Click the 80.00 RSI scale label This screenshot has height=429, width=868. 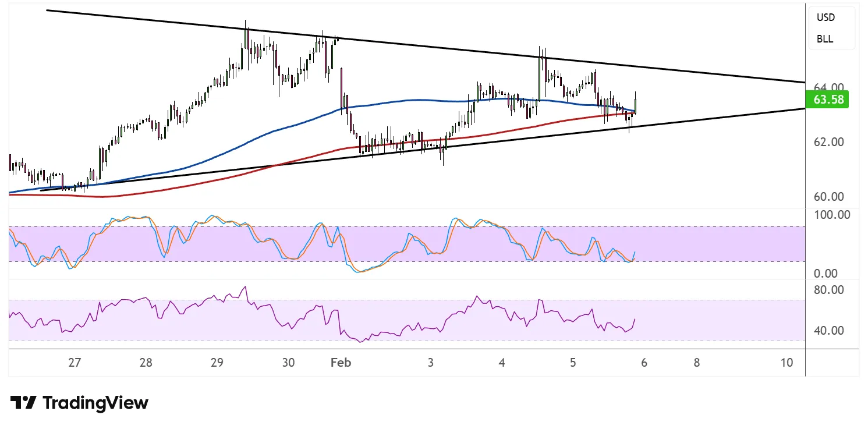830,290
